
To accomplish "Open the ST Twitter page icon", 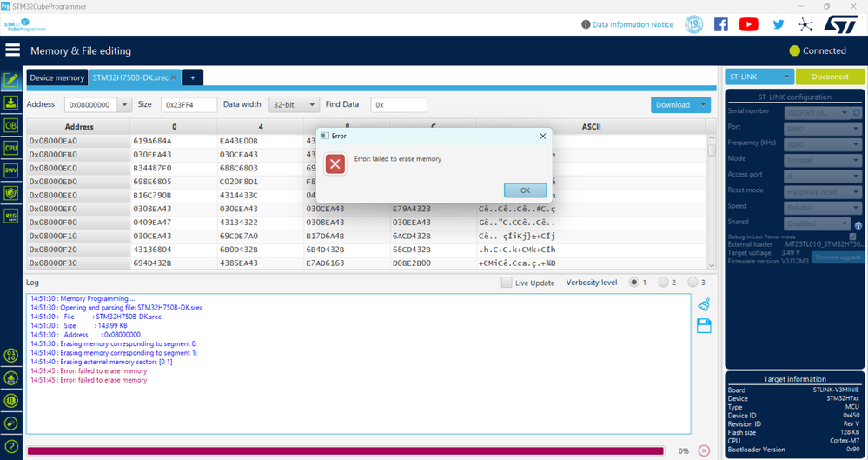I will coord(779,24).
